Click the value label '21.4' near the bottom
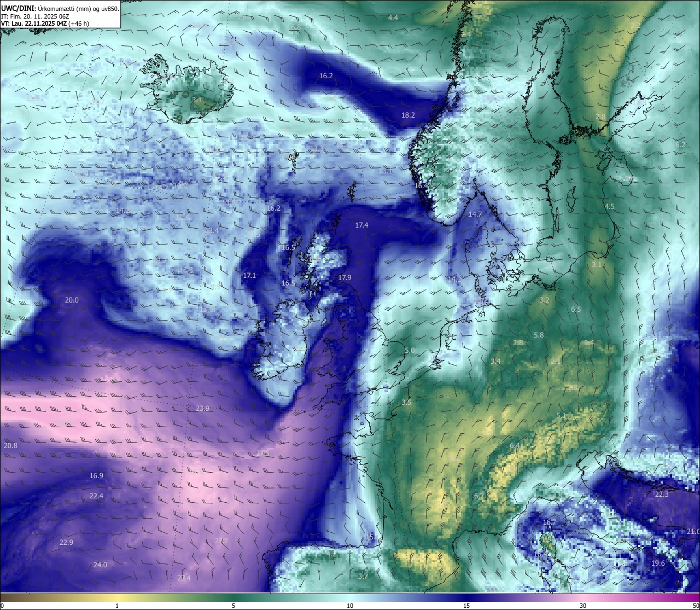 click(x=184, y=578)
